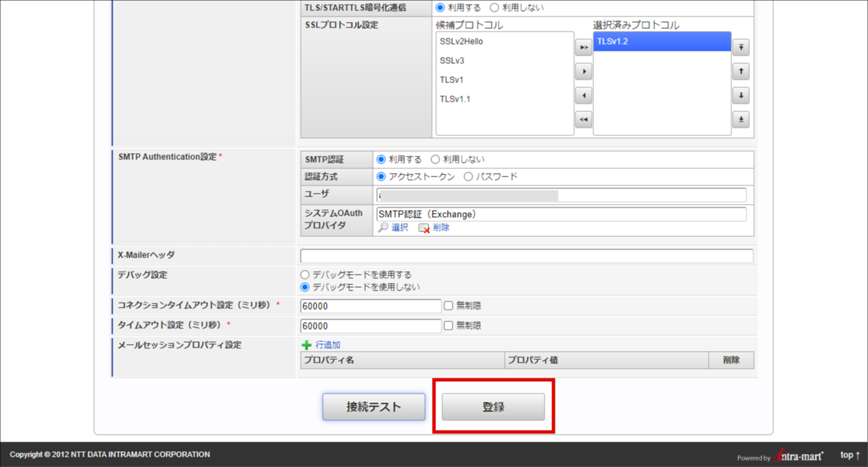Click the 削除 column header in properties table
Image resolution: width=868 pixels, height=467 pixels.
pos(731,360)
